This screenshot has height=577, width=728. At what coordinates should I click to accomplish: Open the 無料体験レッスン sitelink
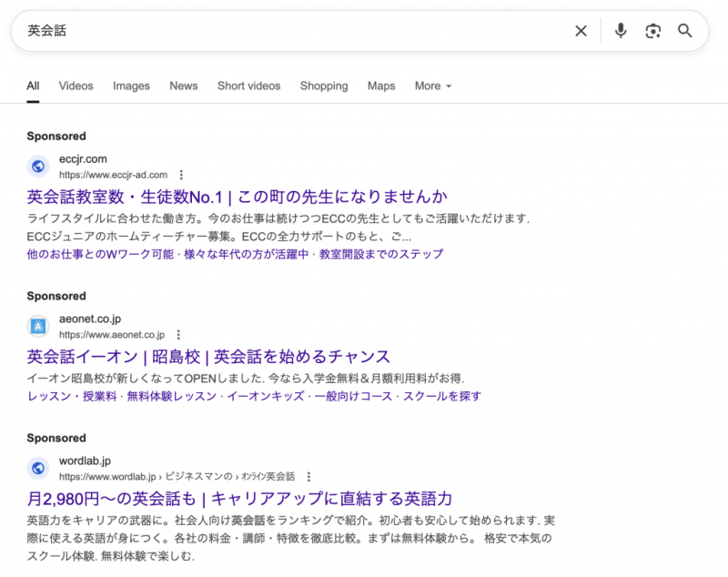pos(172,397)
